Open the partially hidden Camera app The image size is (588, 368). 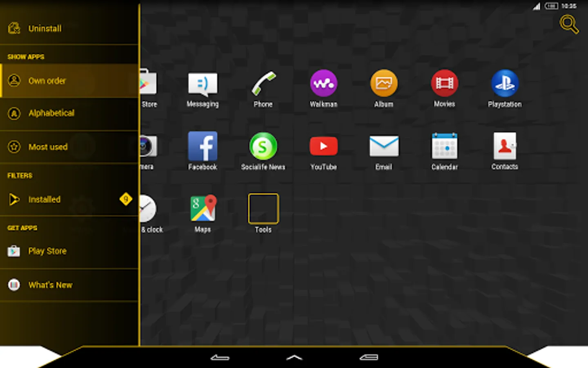point(148,146)
